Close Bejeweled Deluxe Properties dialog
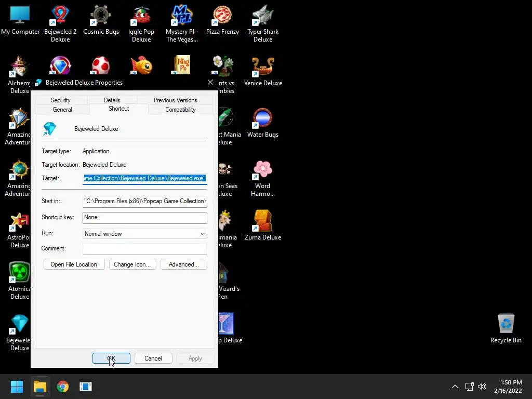532x399 pixels. [x=210, y=82]
